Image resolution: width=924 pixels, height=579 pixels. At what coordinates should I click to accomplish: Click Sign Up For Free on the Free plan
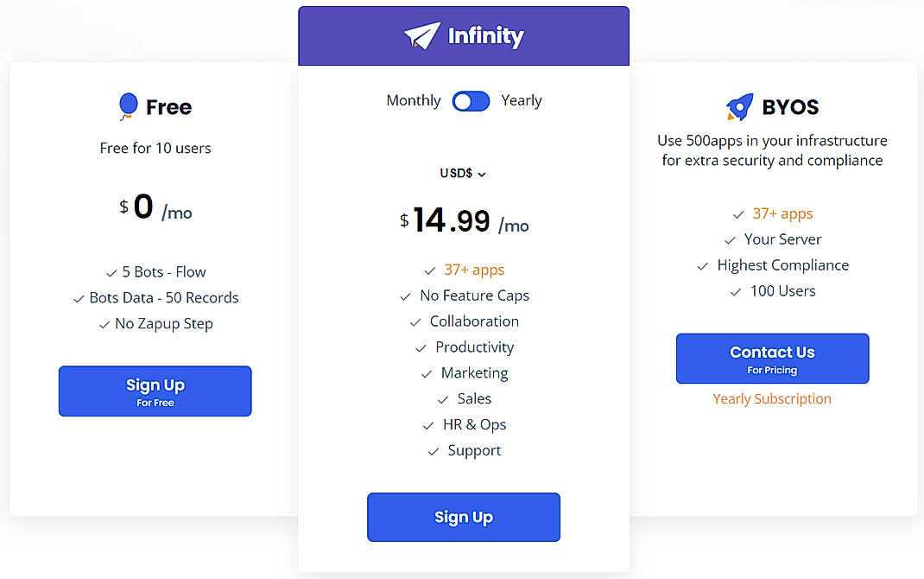click(155, 391)
